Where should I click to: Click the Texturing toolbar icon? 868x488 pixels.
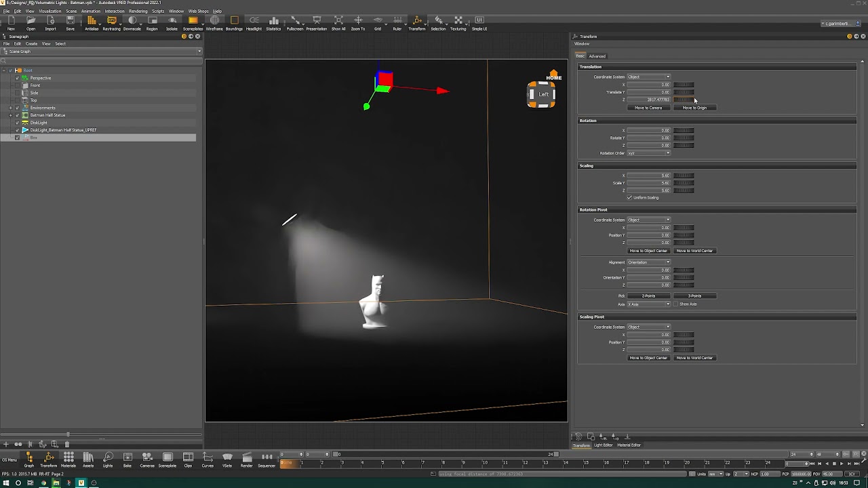458,23
